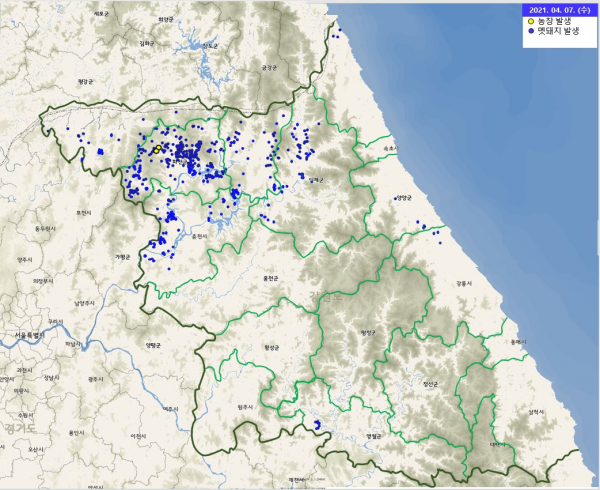
Task: Click the blue marker beside 양양군 label
Action: click(x=396, y=196)
